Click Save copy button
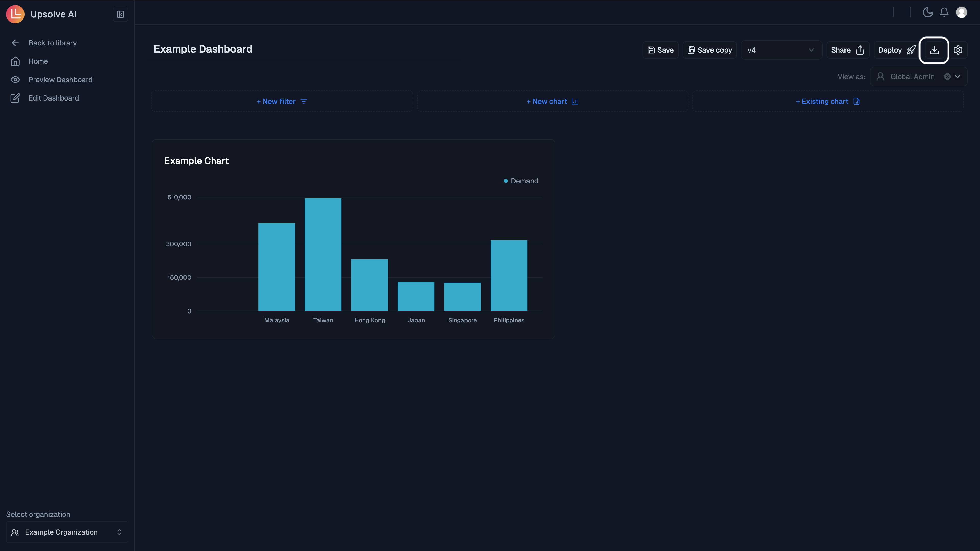980x551 pixels. 709,50
